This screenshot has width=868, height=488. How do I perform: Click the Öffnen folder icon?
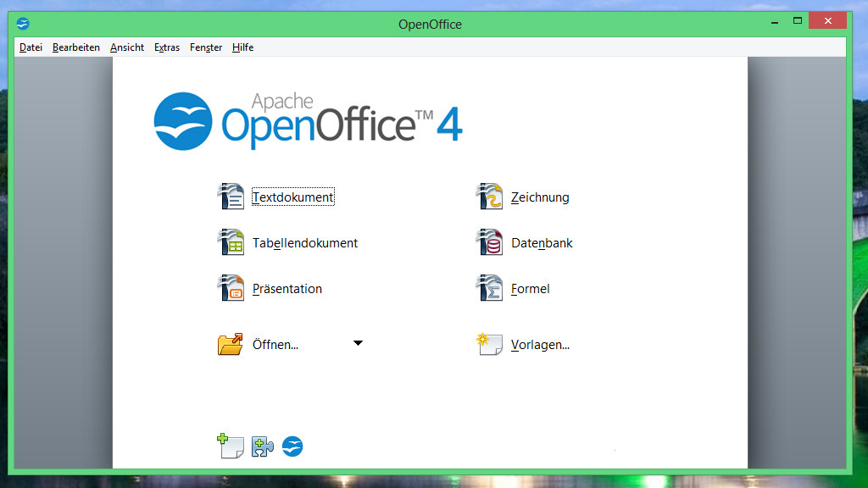(231, 344)
